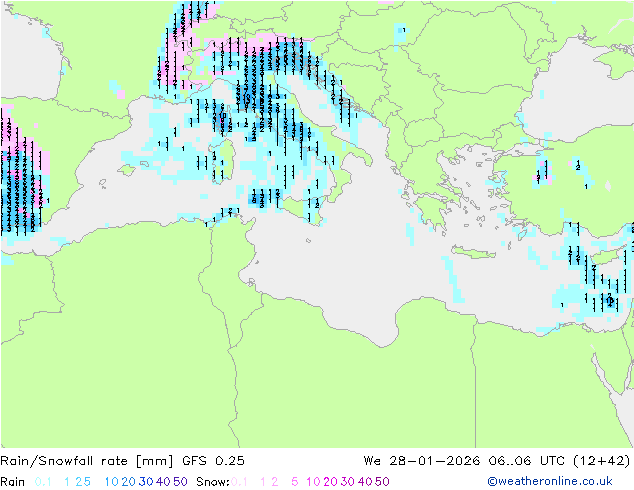Pick the Rain legend 20 value
This screenshot has height=490, width=634.
(x=129, y=482)
